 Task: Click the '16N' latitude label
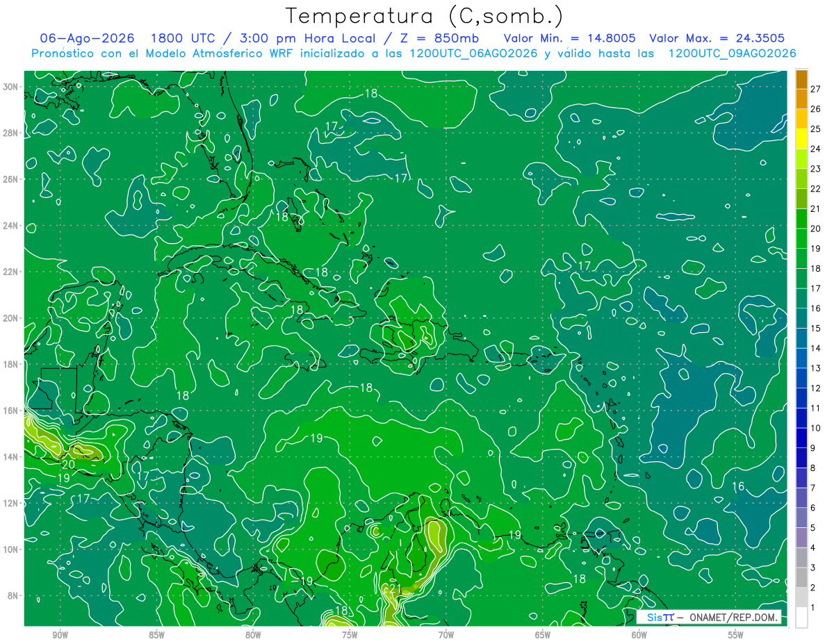(x=11, y=411)
